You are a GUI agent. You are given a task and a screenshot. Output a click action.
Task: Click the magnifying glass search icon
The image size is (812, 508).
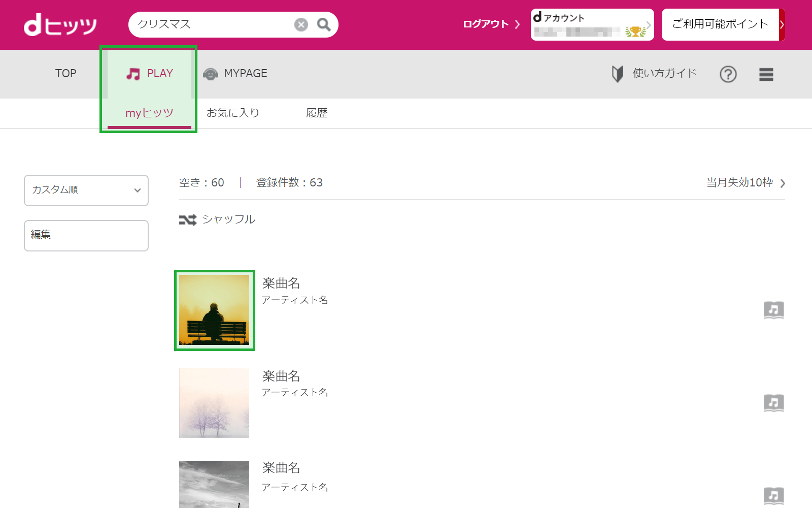coord(324,24)
